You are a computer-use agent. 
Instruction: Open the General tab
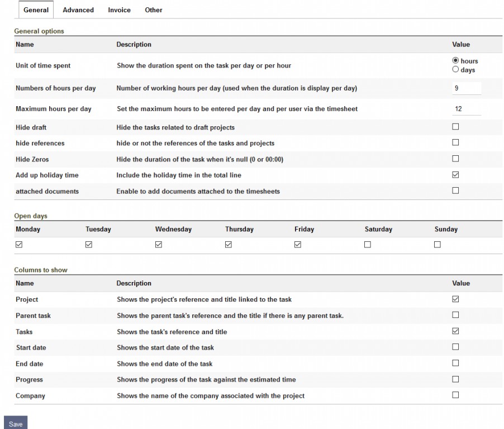pos(36,10)
